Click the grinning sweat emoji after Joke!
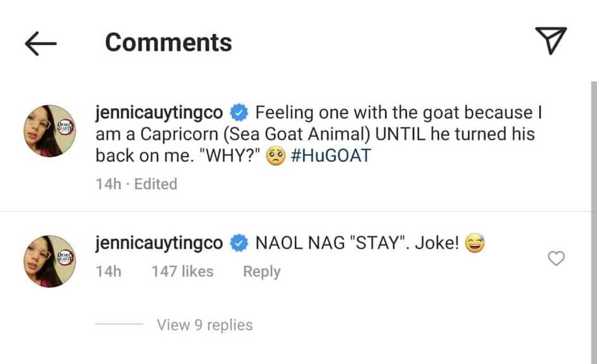Viewport: 597px width, 364px height. point(475,244)
